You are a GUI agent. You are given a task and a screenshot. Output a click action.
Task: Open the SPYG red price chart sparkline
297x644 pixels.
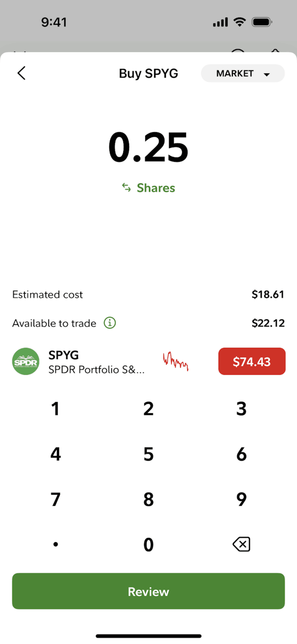175,361
